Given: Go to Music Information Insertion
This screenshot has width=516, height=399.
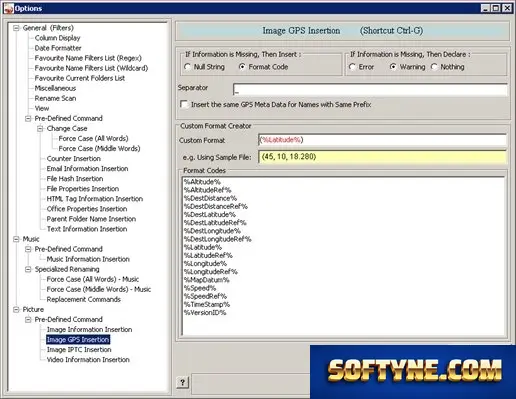Looking at the screenshot, I should point(88,259).
